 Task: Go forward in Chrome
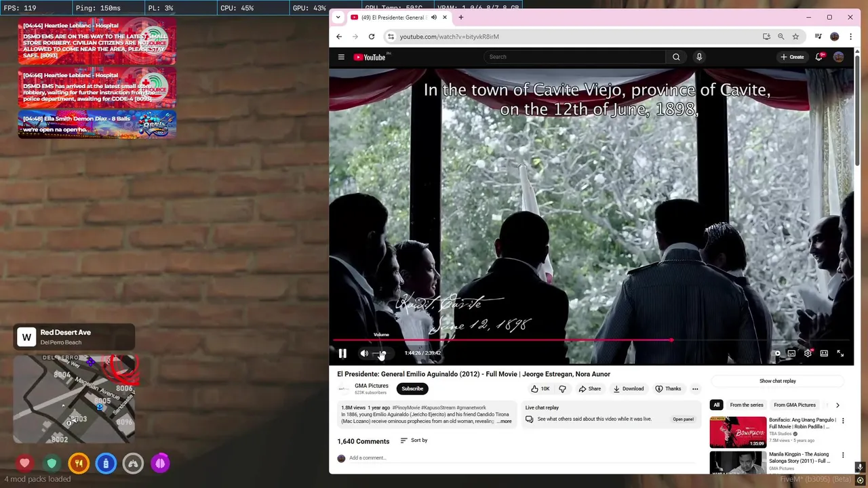click(x=355, y=37)
